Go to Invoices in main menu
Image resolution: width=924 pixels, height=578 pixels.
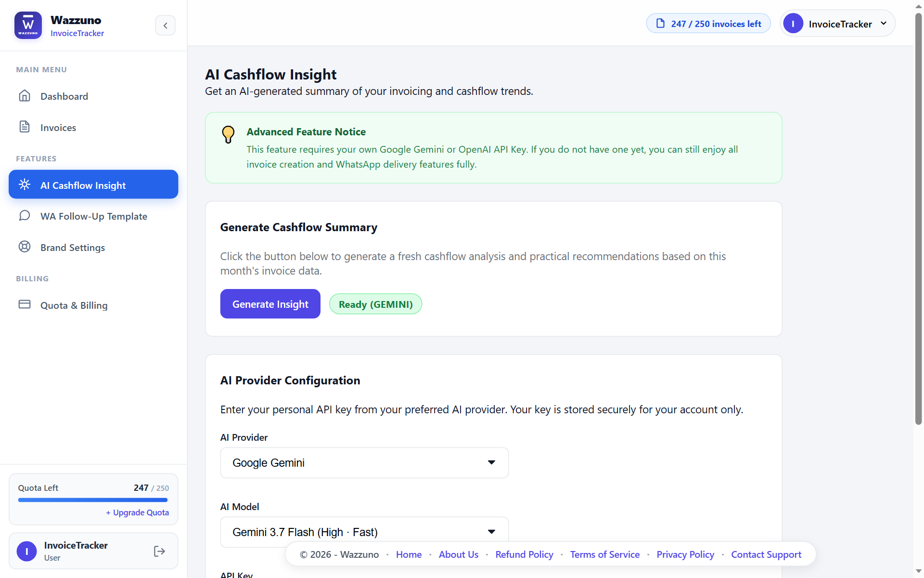[x=93, y=127]
